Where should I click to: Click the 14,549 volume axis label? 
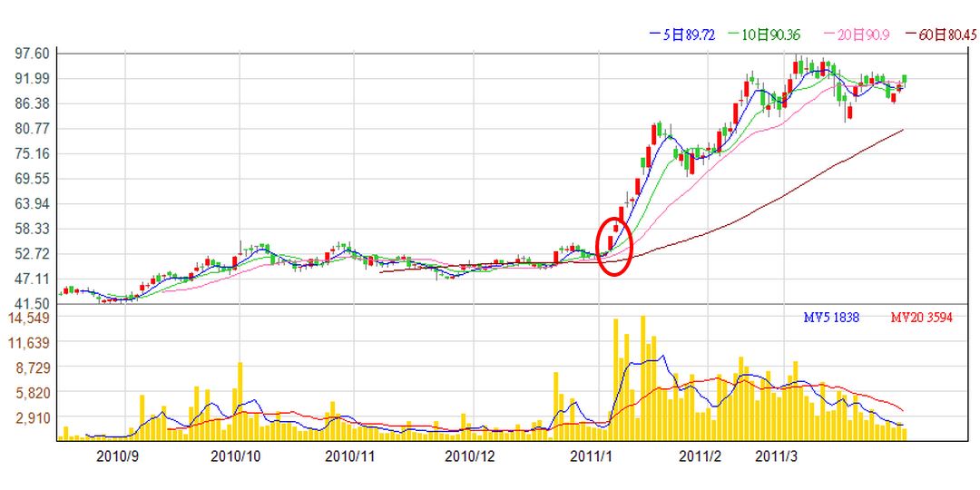[x=27, y=318]
